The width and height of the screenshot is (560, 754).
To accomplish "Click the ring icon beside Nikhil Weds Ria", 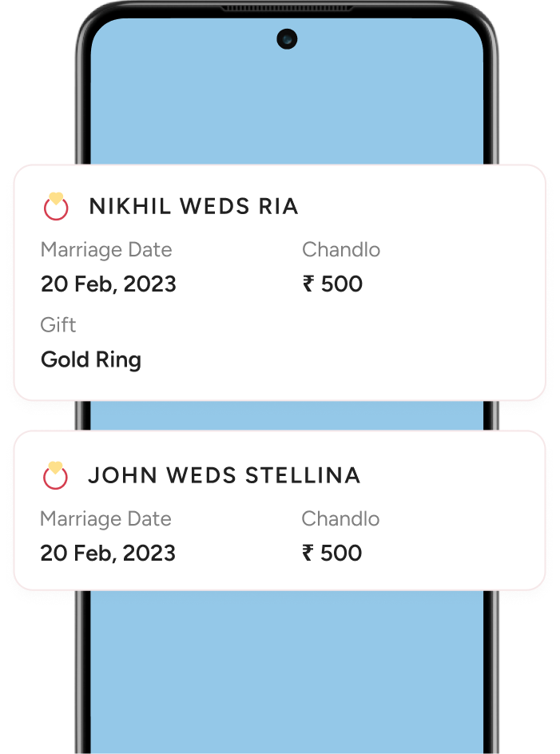I will pyautogui.click(x=56, y=206).
